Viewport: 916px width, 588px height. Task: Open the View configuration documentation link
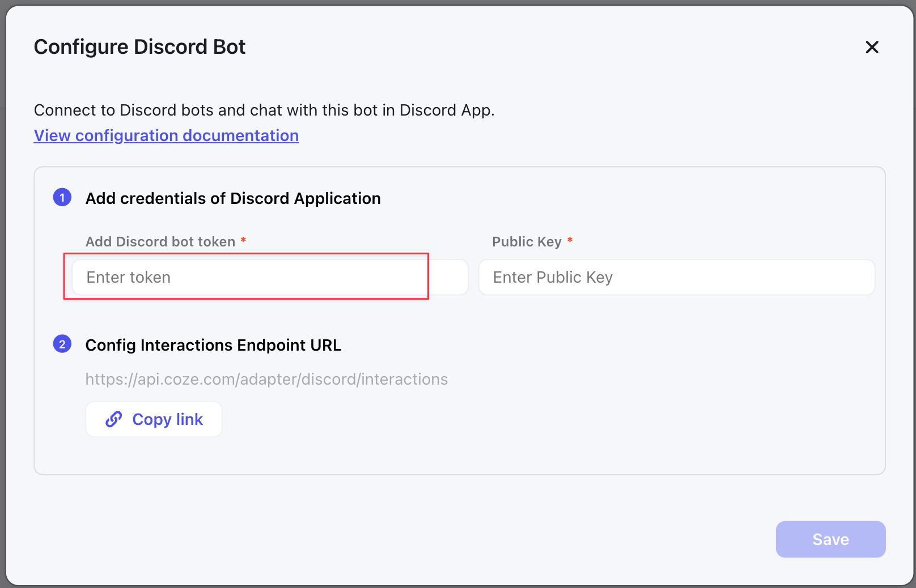(x=166, y=136)
